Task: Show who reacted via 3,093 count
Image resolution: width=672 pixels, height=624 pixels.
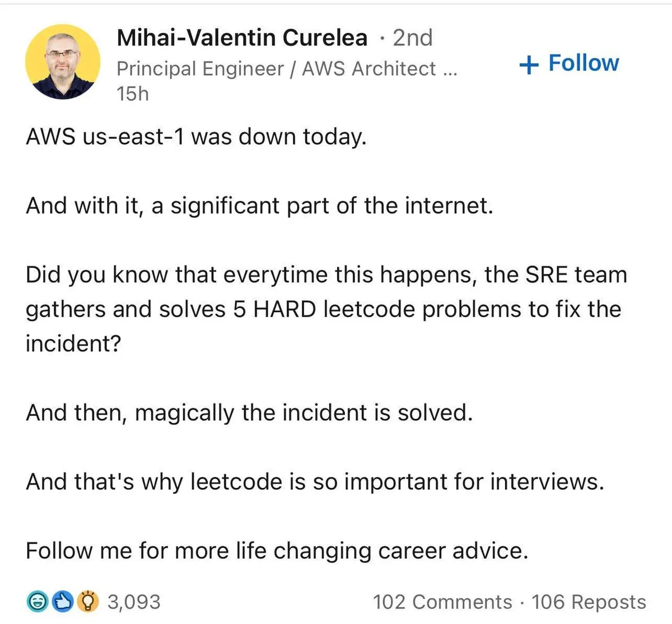Action: 134,602
